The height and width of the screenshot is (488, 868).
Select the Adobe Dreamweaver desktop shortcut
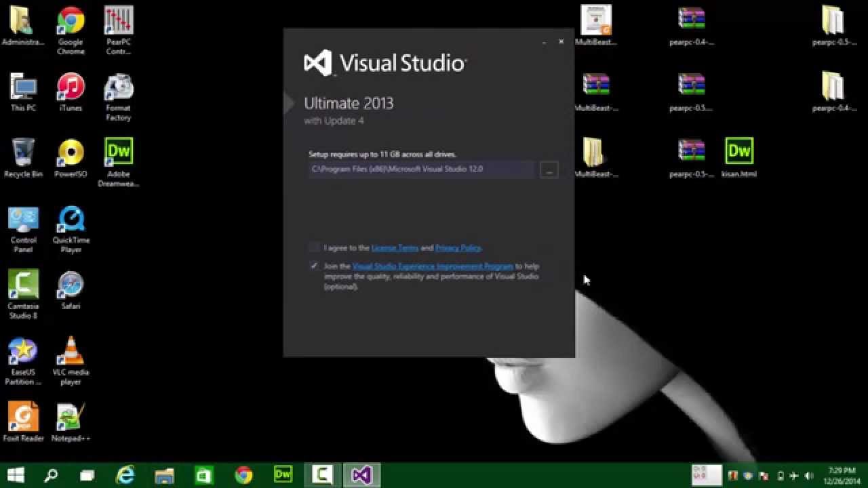[x=119, y=163]
